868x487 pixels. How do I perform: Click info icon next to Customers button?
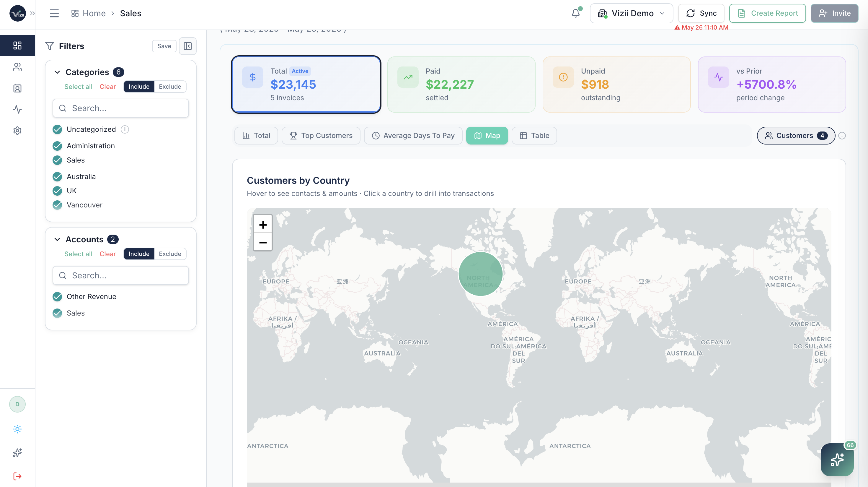[842, 136]
